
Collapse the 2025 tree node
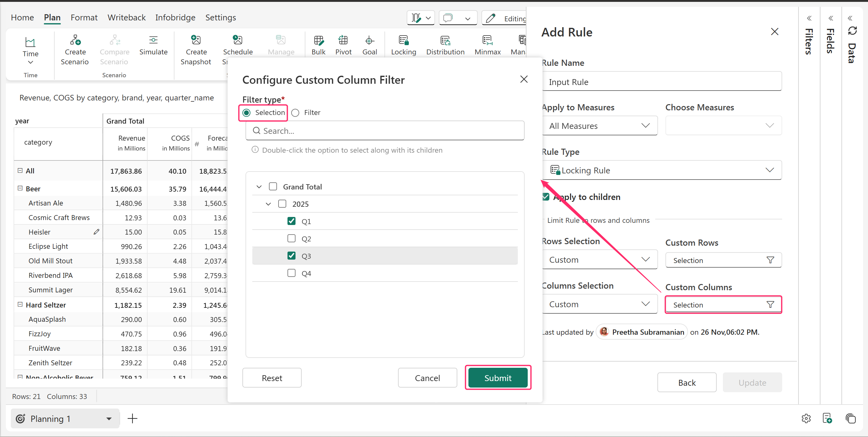pyautogui.click(x=268, y=204)
